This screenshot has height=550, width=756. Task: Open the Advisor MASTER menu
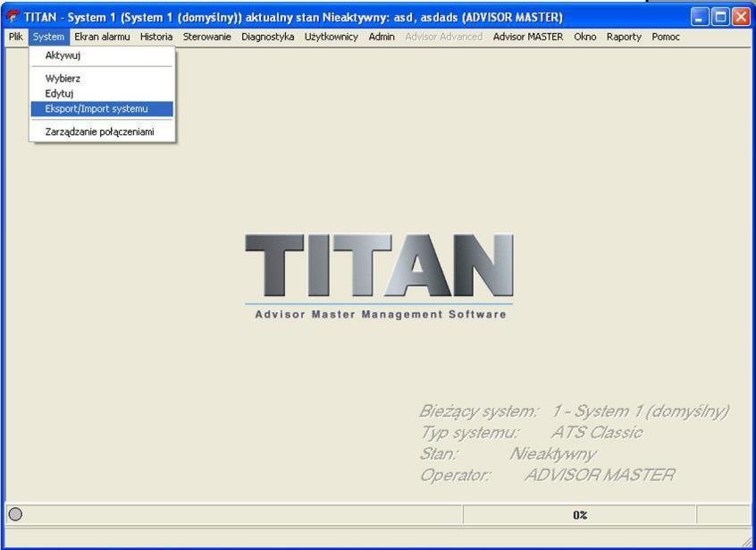click(528, 37)
